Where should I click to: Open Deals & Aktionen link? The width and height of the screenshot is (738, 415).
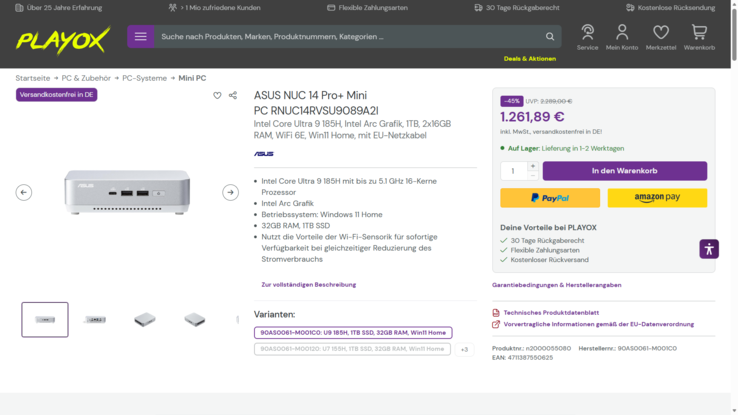529,59
